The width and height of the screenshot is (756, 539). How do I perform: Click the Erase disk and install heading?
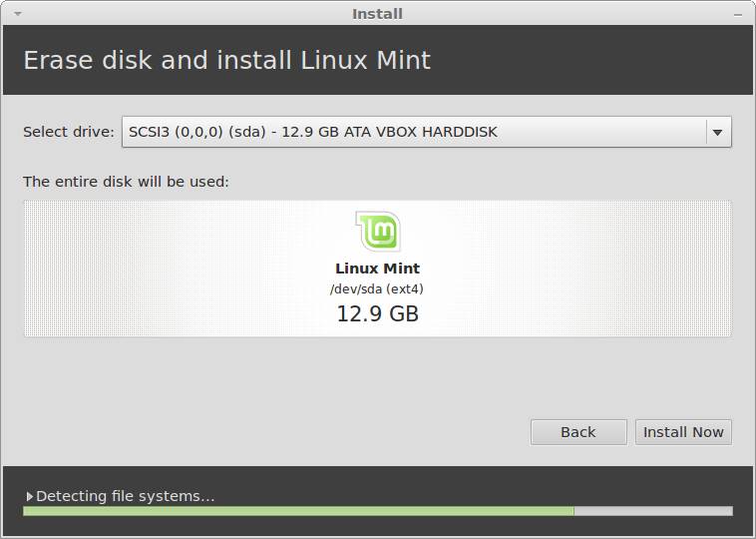tap(226, 60)
